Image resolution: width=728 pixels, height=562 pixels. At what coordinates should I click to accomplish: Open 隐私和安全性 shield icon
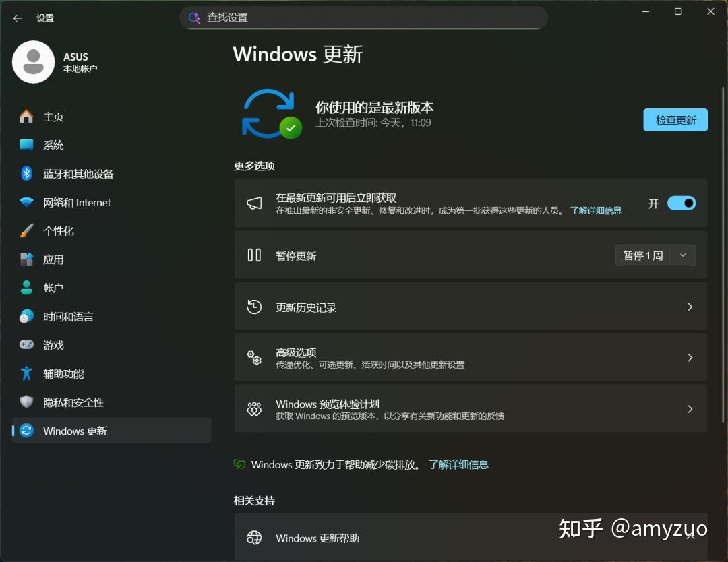click(26, 402)
